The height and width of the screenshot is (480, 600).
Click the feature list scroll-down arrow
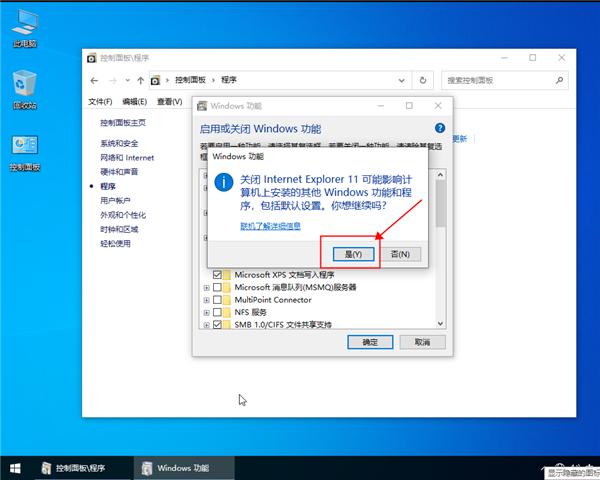click(440, 323)
